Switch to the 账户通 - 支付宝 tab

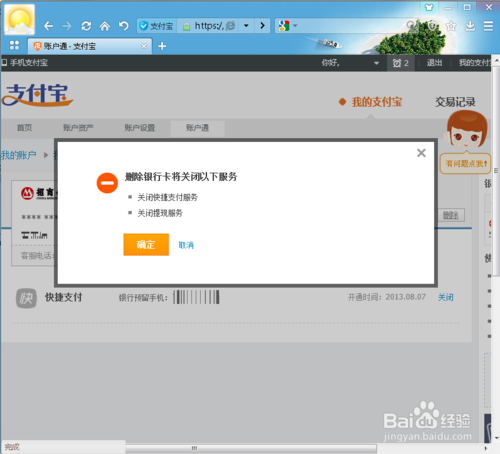pyautogui.click(x=89, y=46)
